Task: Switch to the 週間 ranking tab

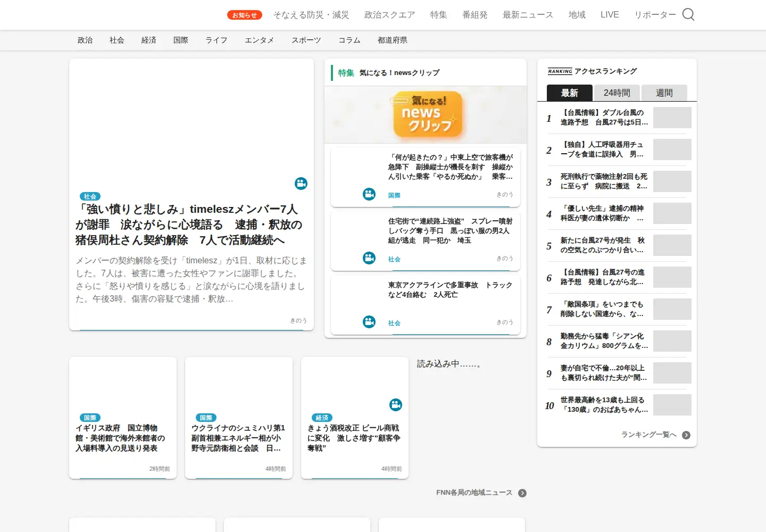Action: tap(664, 93)
